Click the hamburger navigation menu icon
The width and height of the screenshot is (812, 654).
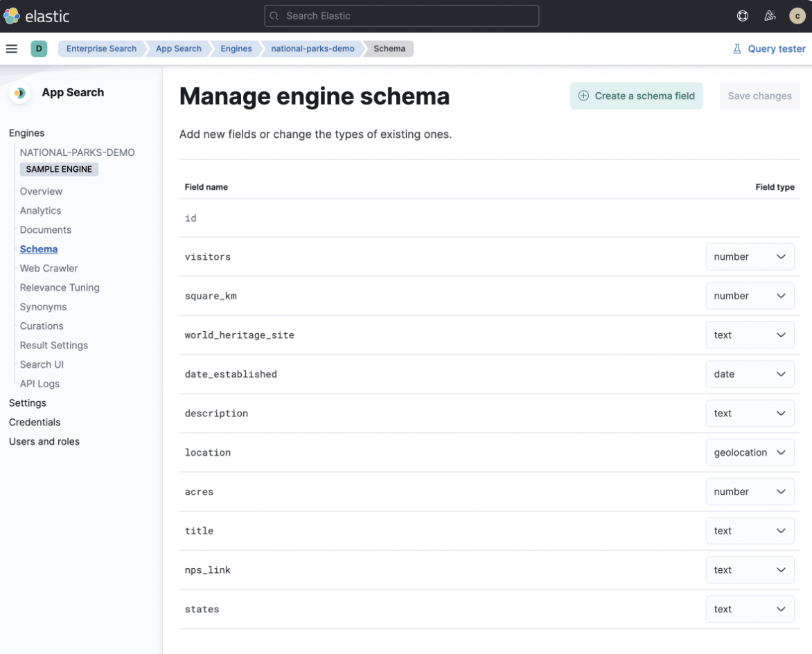(12, 48)
